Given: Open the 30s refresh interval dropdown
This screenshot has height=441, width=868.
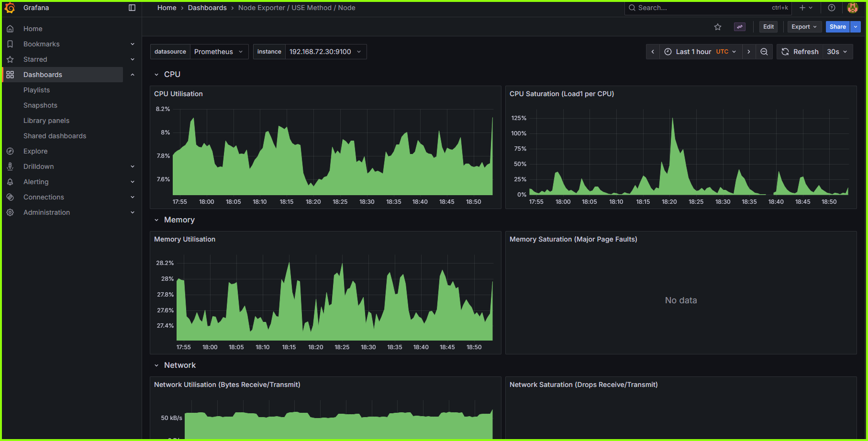Looking at the screenshot, I should (837, 51).
